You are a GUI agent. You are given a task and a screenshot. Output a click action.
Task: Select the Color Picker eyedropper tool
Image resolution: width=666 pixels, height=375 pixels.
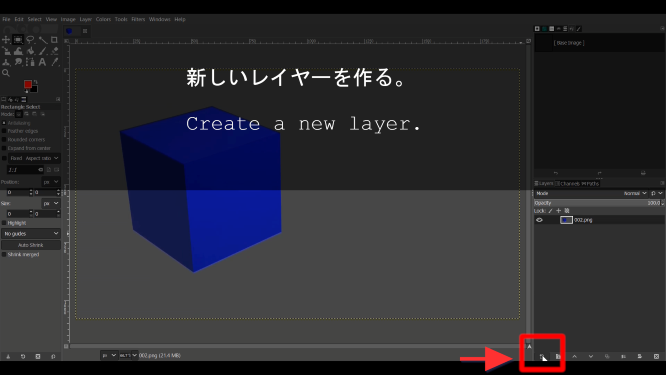54,62
